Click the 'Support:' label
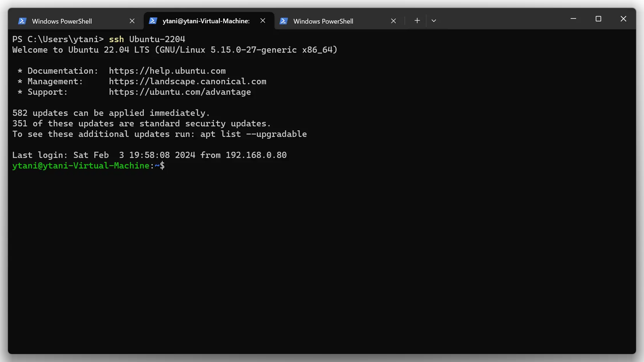644x362 pixels. click(48, 92)
